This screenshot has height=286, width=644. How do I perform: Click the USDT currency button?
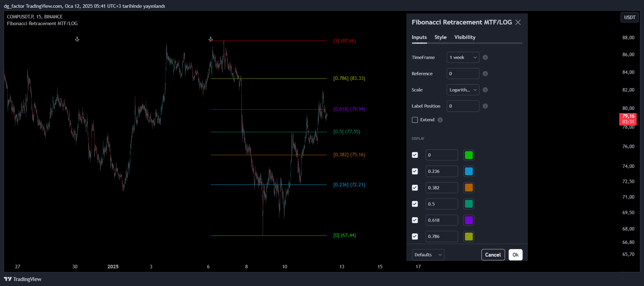tap(630, 17)
